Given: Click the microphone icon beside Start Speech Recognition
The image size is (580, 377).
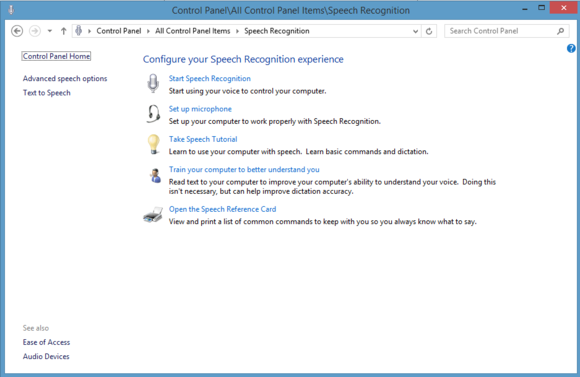Looking at the screenshot, I should point(153,83).
